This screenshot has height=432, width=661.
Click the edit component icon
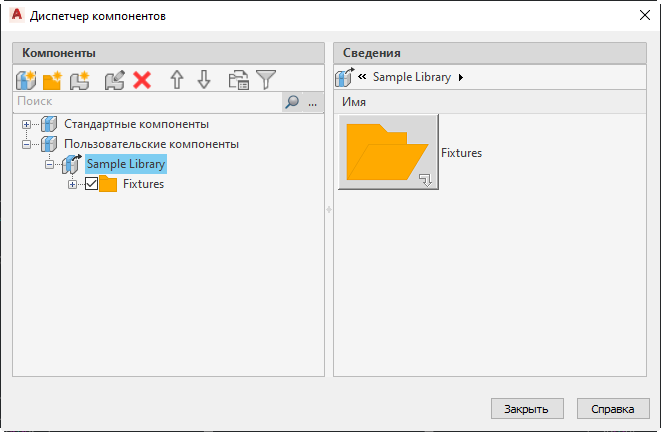pyautogui.click(x=114, y=80)
